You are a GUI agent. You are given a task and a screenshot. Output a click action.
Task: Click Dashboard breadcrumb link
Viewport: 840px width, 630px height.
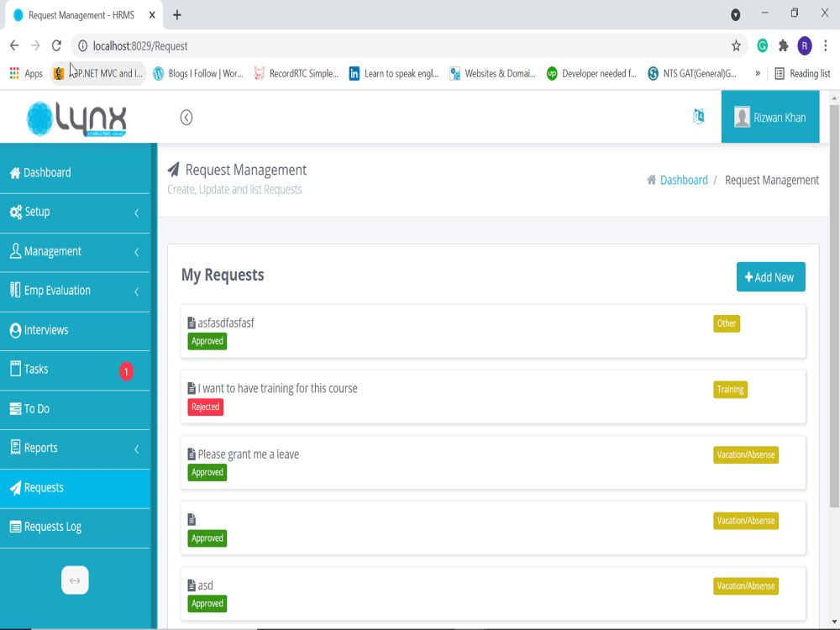tap(684, 180)
